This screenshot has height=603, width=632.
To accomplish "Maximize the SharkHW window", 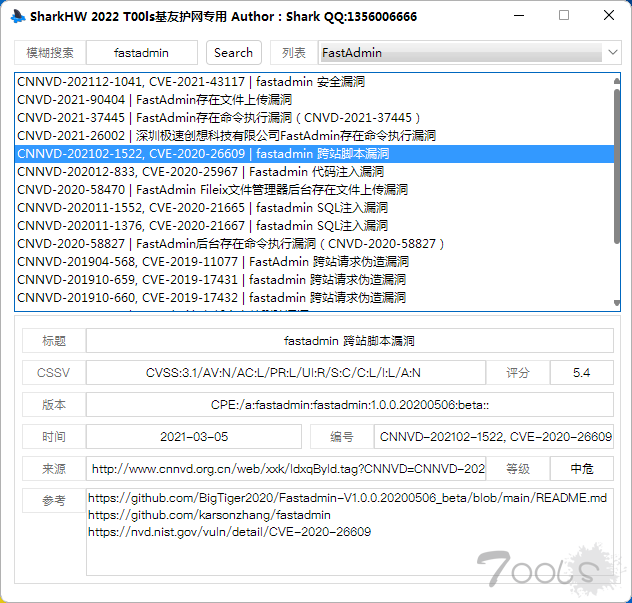I will click(563, 16).
